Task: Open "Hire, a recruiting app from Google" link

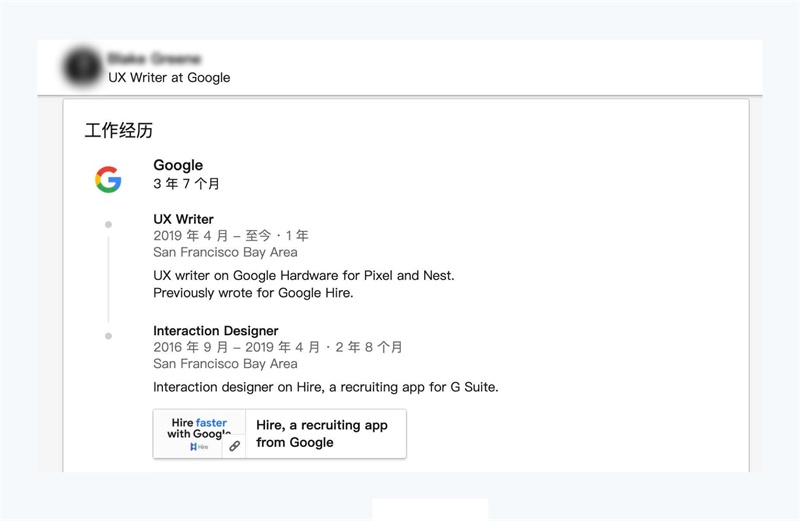Action: pyautogui.click(x=322, y=434)
